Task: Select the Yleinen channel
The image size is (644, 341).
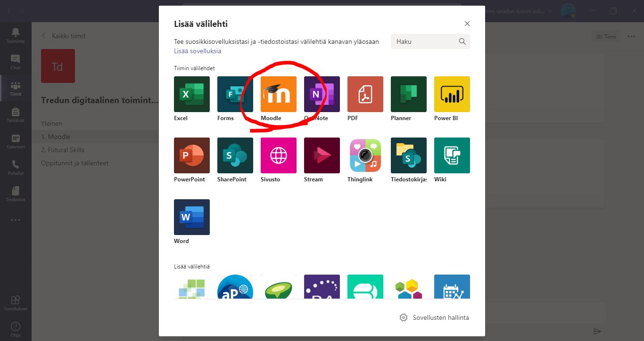Action: [x=51, y=123]
